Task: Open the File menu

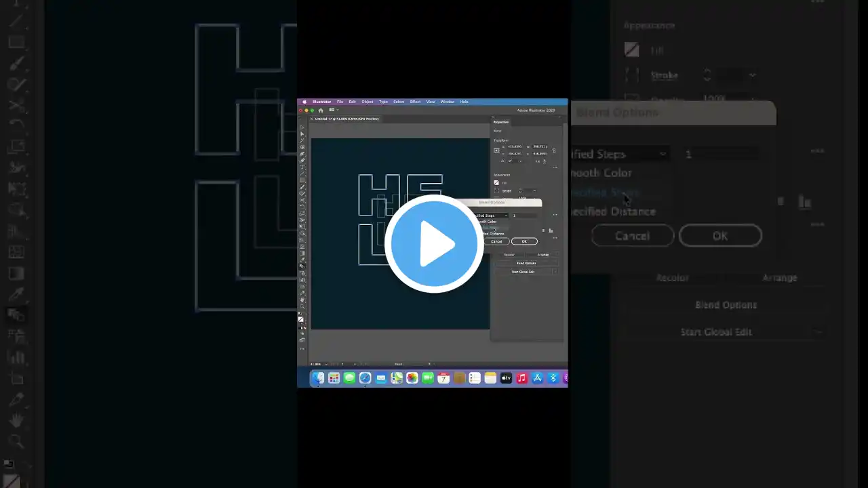Action: pyautogui.click(x=340, y=102)
